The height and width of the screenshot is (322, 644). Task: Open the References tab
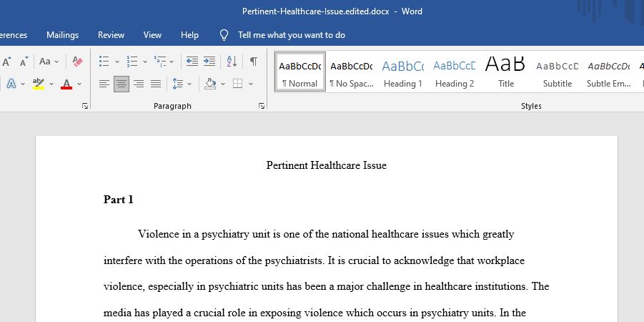(13, 35)
